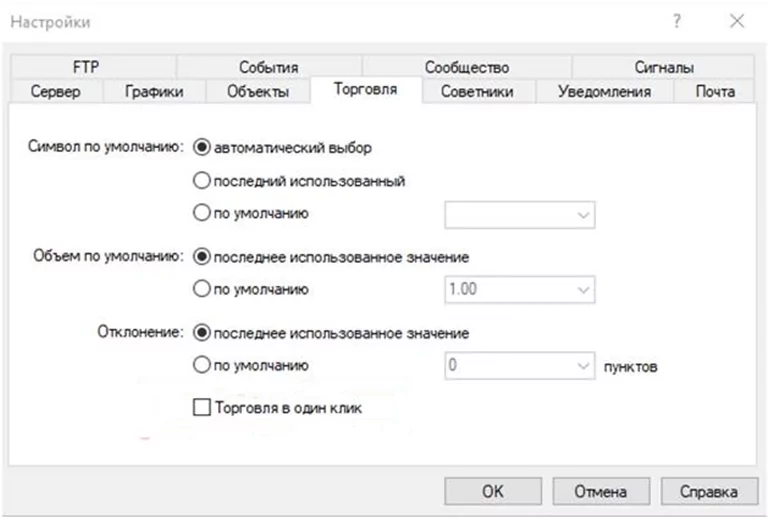Image resolution: width=769 pixels, height=519 pixels.
Task: Close the Настройки dialog
Action: pyautogui.click(x=737, y=21)
